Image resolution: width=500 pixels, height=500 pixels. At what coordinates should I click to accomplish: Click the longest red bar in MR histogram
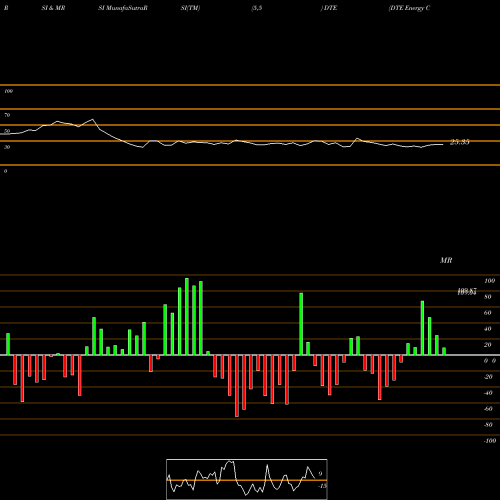(x=237, y=386)
